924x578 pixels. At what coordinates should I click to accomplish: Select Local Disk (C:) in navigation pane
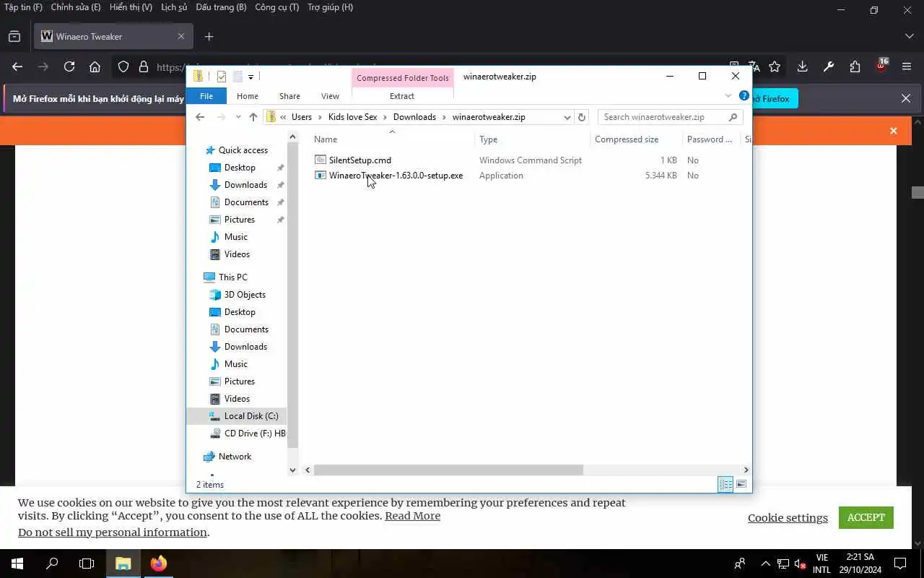(x=251, y=416)
